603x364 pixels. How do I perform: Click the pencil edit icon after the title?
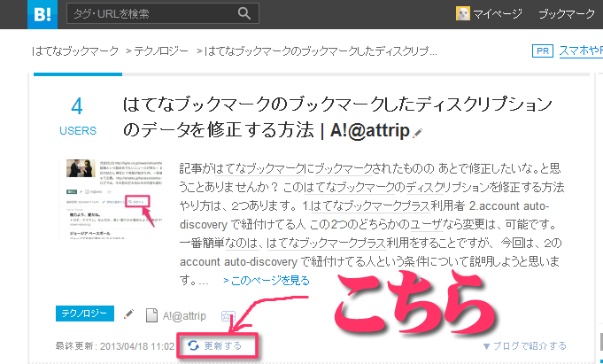[418, 133]
